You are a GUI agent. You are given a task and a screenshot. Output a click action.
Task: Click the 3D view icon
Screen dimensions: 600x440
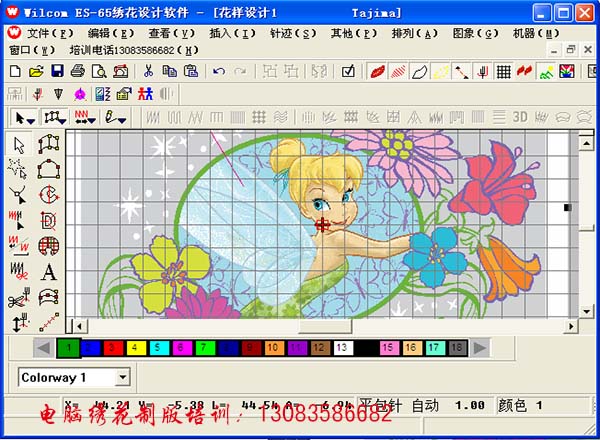point(520,117)
